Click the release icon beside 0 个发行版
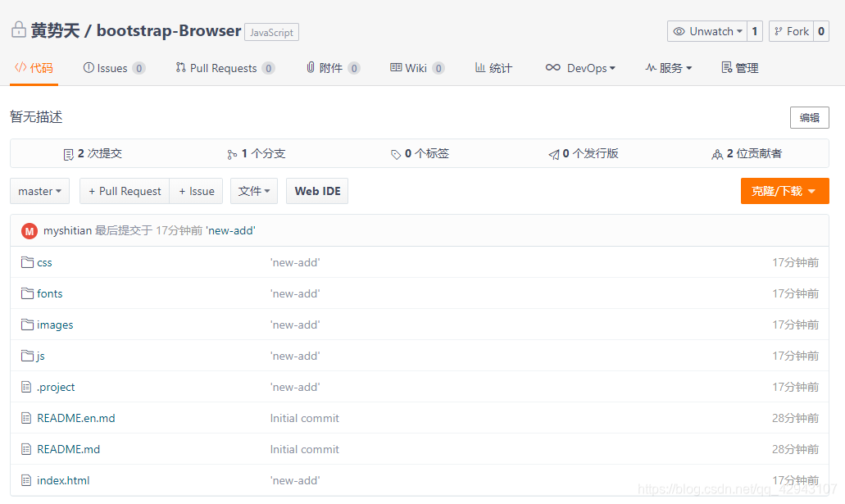The width and height of the screenshot is (845, 504). [554, 155]
